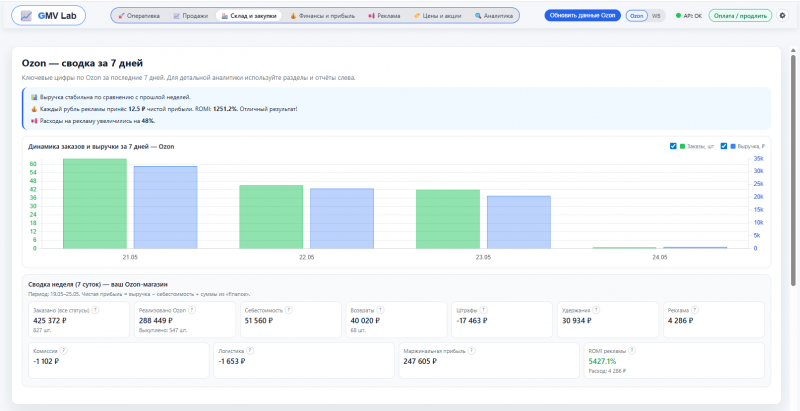
Task: Click the 40 020 ₽ returns value
Action: tap(366, 321)
